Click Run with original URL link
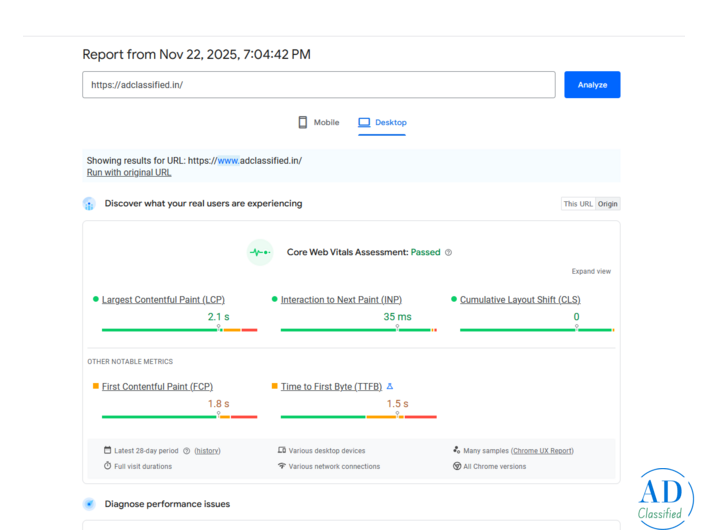Viewport: 710px width, 530px height. [129, 173]
